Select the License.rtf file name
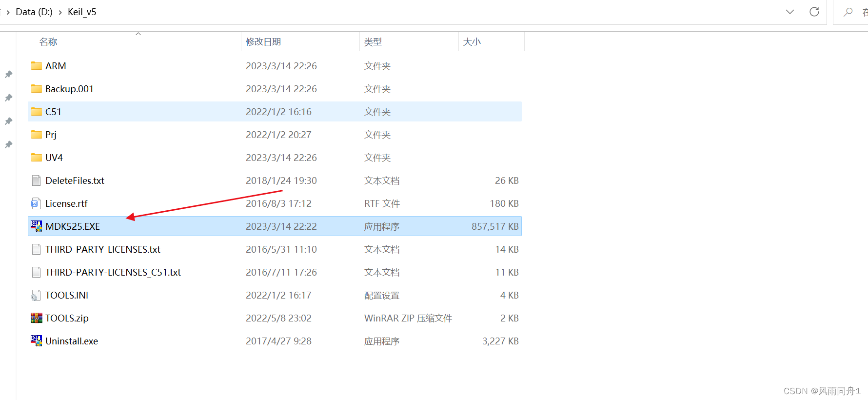 click(x=66, y=203)
